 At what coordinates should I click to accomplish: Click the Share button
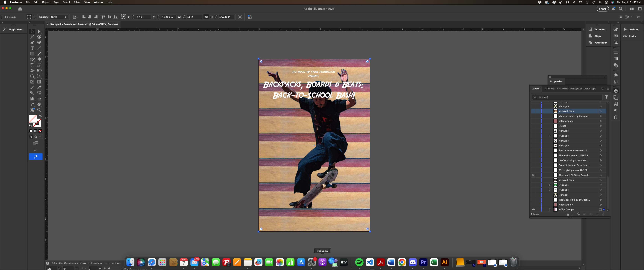[602, 9]
